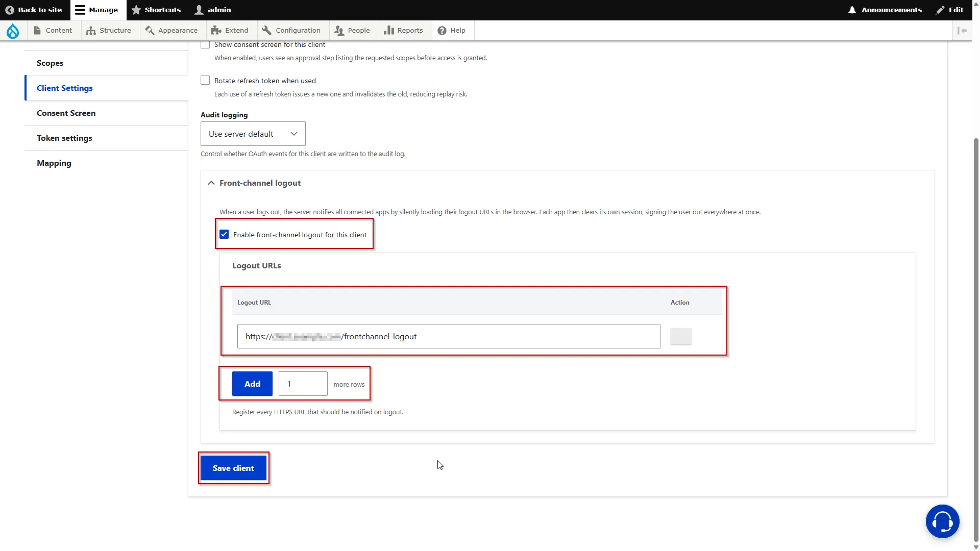Open the Mapping tab

point(106,163)
